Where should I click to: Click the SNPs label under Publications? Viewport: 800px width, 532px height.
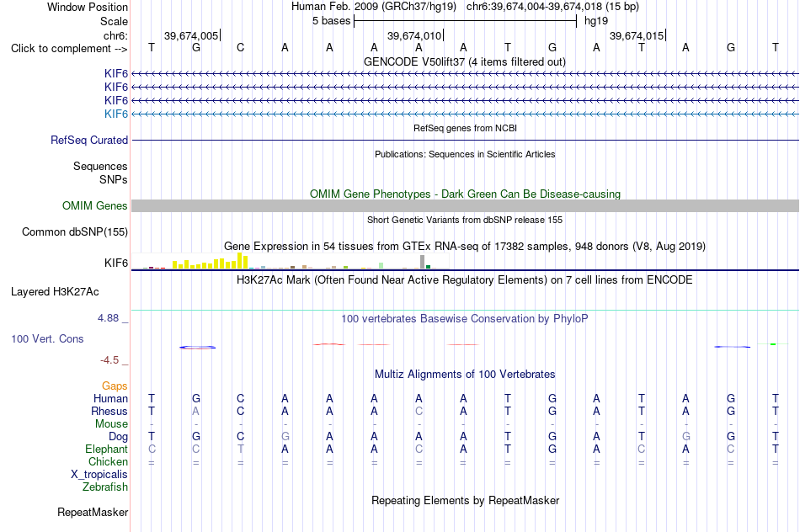(114, 179)
